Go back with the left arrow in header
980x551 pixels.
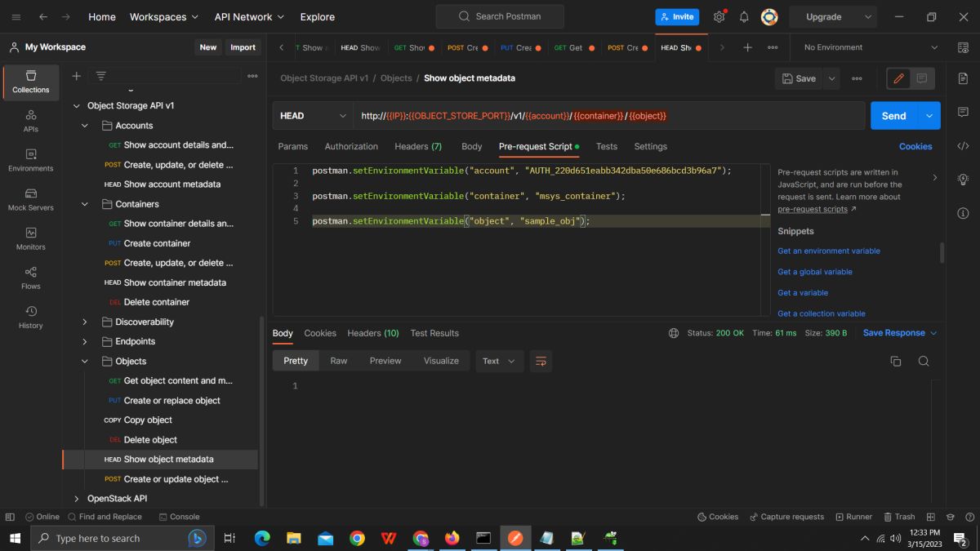(42, 16)
